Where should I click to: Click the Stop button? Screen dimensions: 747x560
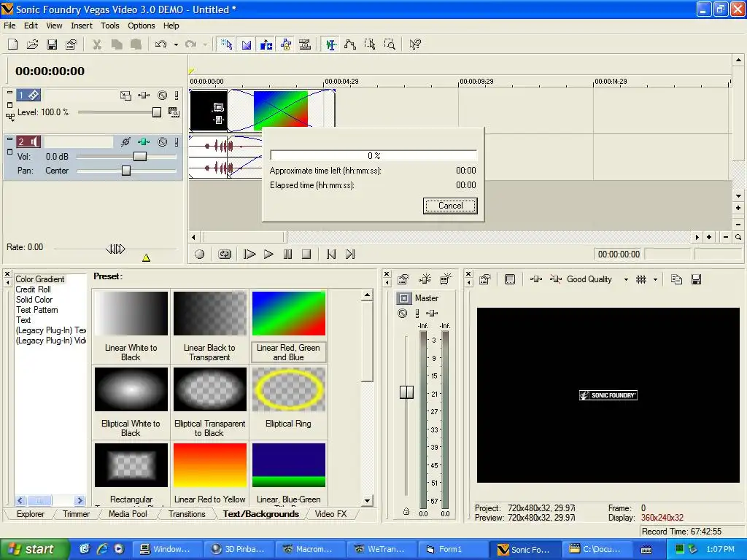[x=306, y=254]
